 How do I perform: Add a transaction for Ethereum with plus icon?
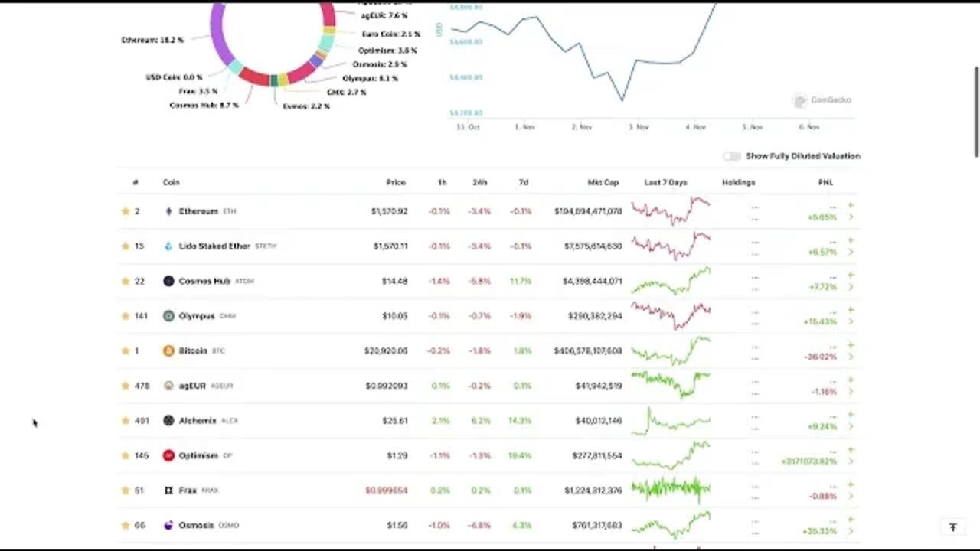(851, 205)
